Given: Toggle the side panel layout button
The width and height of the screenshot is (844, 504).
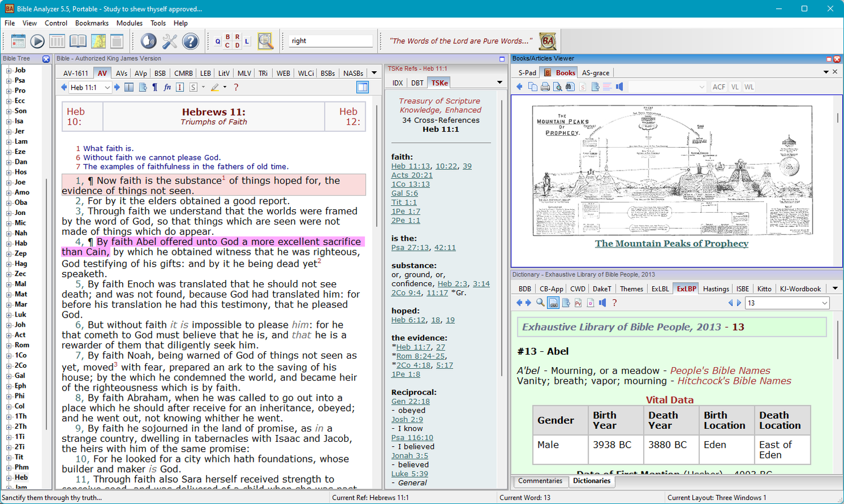Looking at the screenshot, I should click(362, 87).
